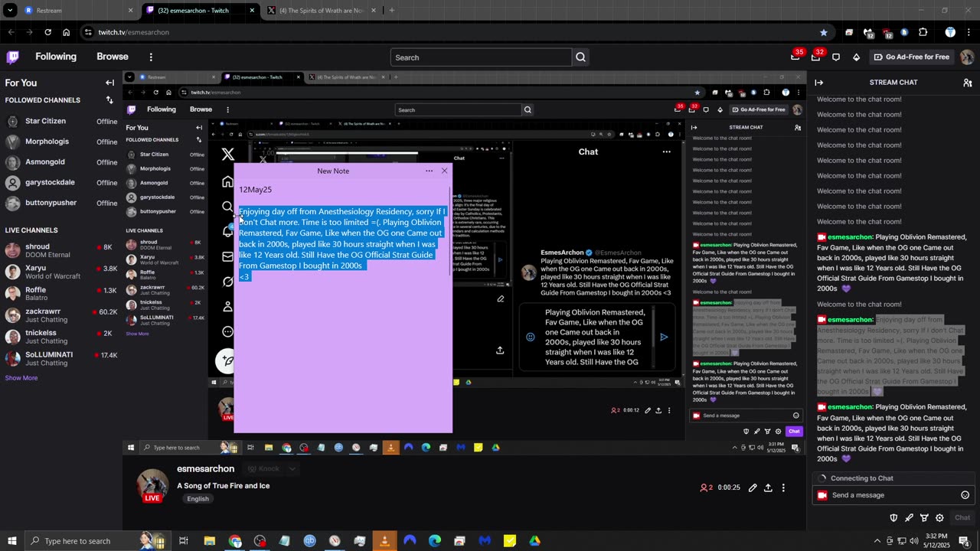980x551 pixels.
Task: Click the Get Bits diamond icon
Action: click(x=856, y=57)
